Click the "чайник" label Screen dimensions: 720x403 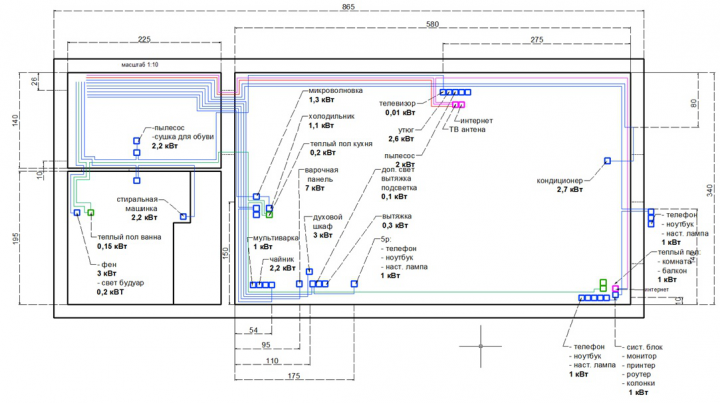pyautogui.click(x=281, y=259)
